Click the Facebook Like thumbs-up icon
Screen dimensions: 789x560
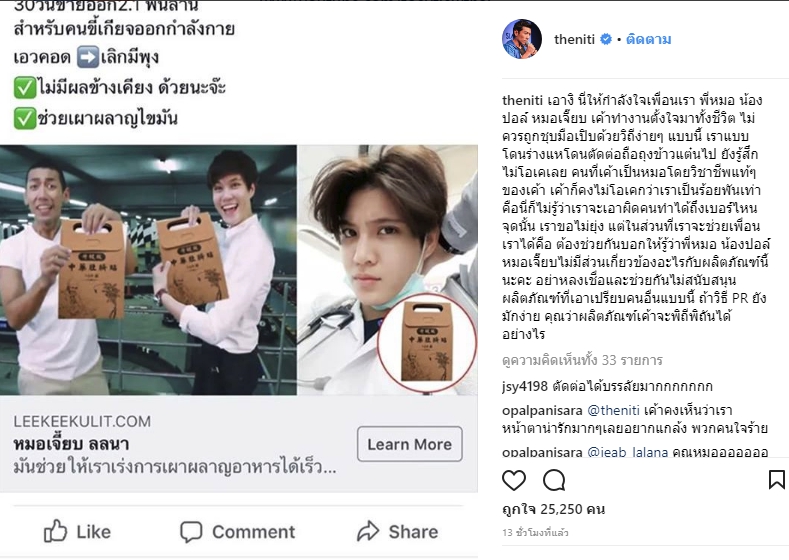(x=55, y=531)
